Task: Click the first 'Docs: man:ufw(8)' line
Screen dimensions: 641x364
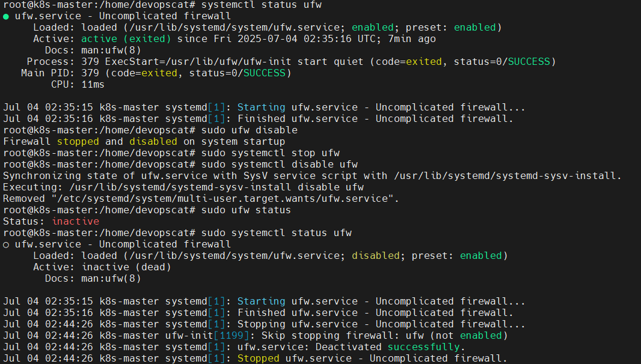Action: (x=93, y=50)
